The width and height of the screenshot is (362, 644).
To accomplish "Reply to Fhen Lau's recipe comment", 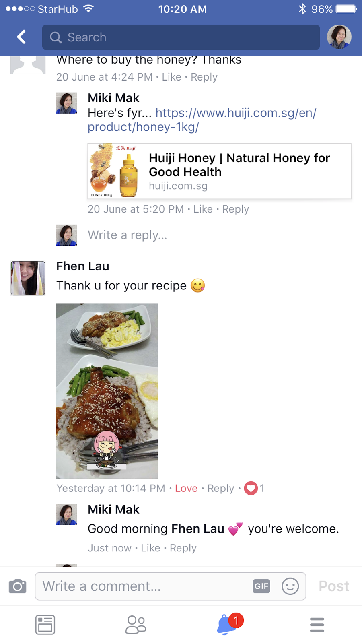I will (221, 488).
